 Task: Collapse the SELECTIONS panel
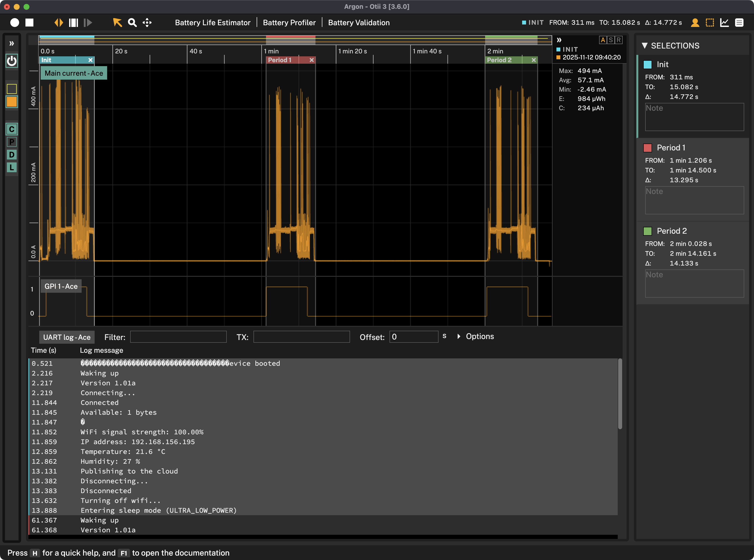click(645, 46)
